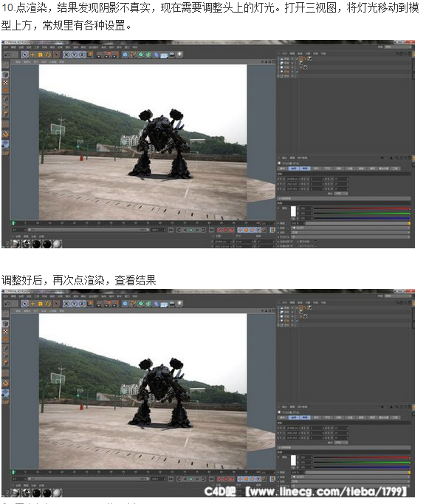The height and width of the screenshot is (504, 426).
Task: Open Render Settings icon in first screenshot
Action: tap(115, 55)
